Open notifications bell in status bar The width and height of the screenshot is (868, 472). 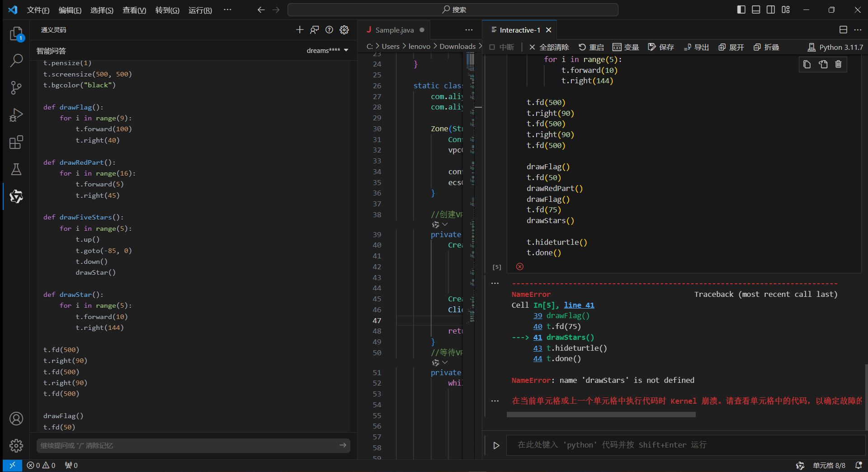[x=859, y=465]
